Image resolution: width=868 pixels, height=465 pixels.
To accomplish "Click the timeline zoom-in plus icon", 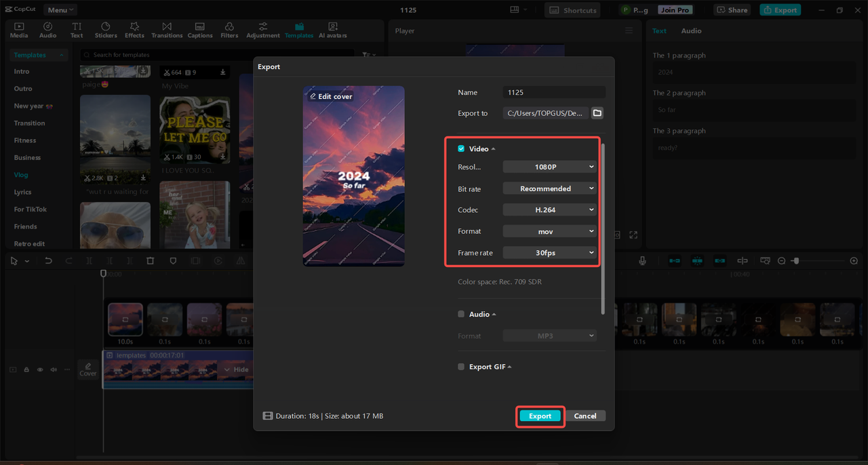I will pyautogui.click(x=854, y=261).
